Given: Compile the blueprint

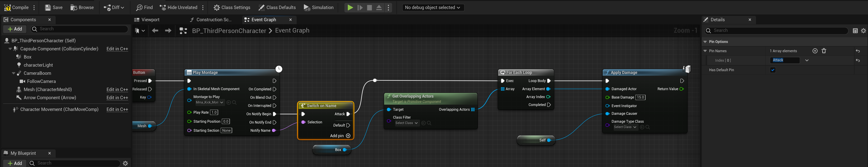Looking at the screenshot, I should pos(16,7).
